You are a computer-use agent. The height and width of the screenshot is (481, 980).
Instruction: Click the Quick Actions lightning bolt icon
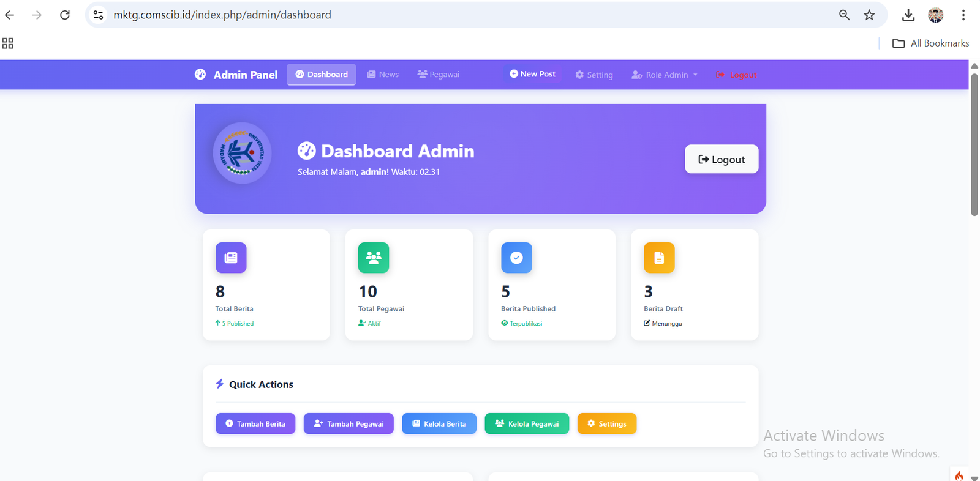220,384
